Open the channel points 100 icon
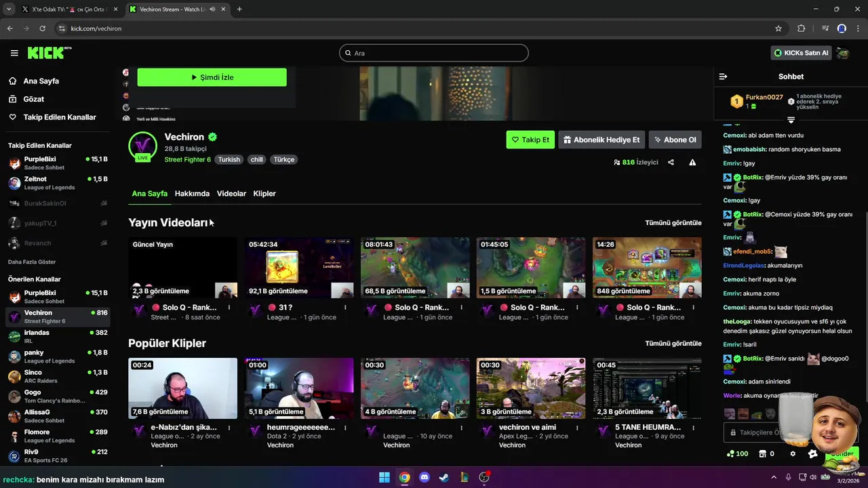Viewport: 868px width, 488px height. click(737, 454)
